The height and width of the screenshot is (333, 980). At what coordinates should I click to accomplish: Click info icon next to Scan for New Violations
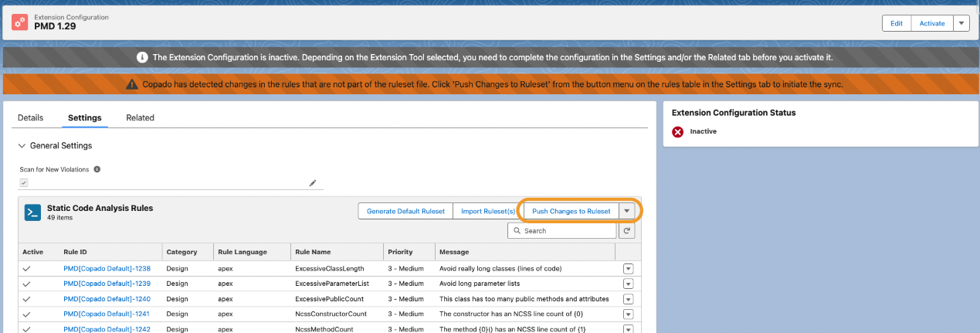coord(97,168)
